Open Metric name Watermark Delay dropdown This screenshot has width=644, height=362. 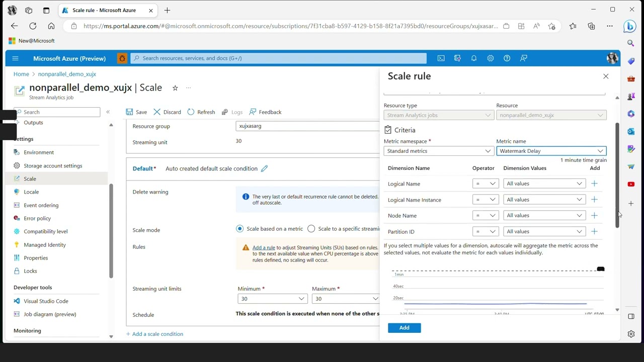551,151
